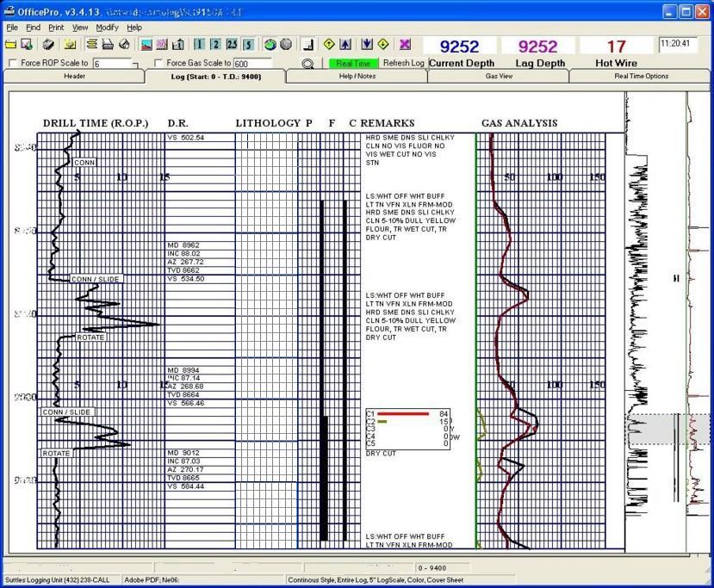
Task: Open the View menu
Action: coord(80,28)
